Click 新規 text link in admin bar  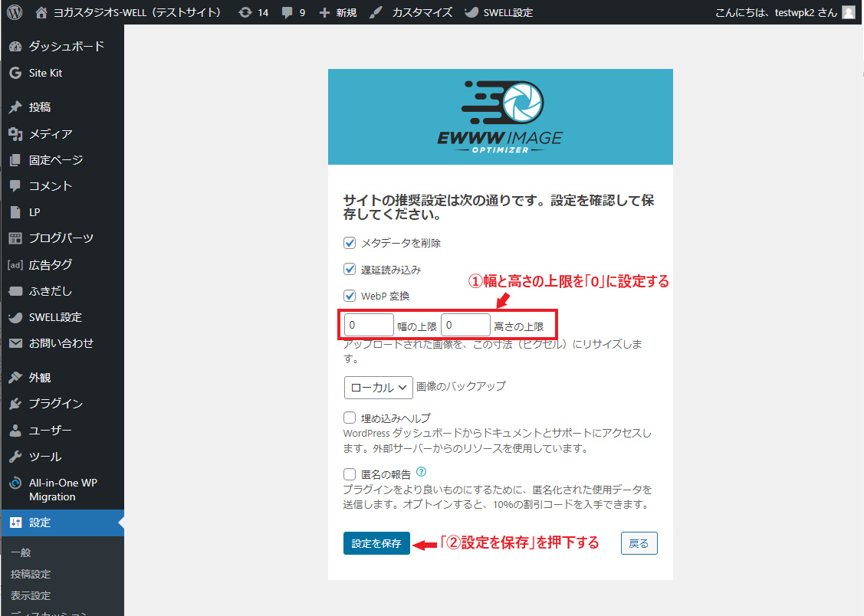pyautogui.click(x=346, y=12)
